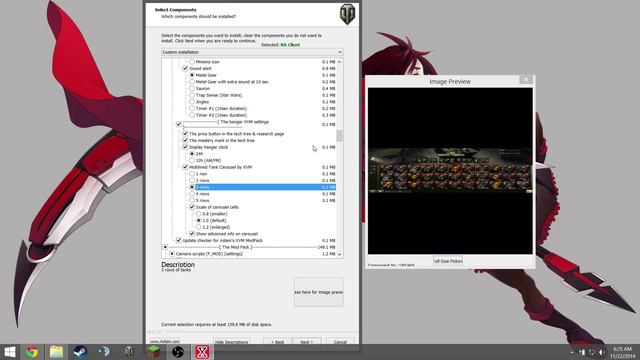Click the component list scroll-down arrow

pyautogui.click(x=340, y=254)
